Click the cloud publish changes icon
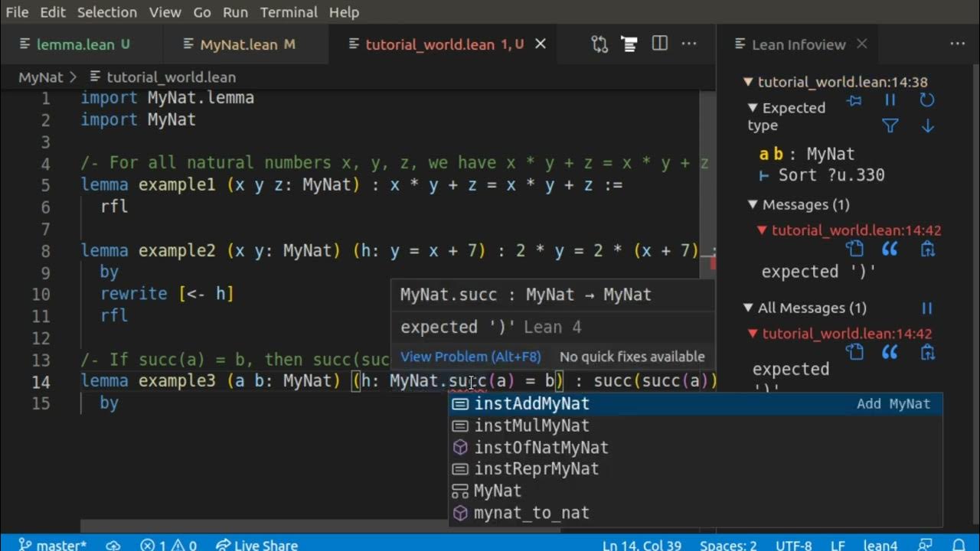This screenshot has height=551, width=980. pos(113,545)
